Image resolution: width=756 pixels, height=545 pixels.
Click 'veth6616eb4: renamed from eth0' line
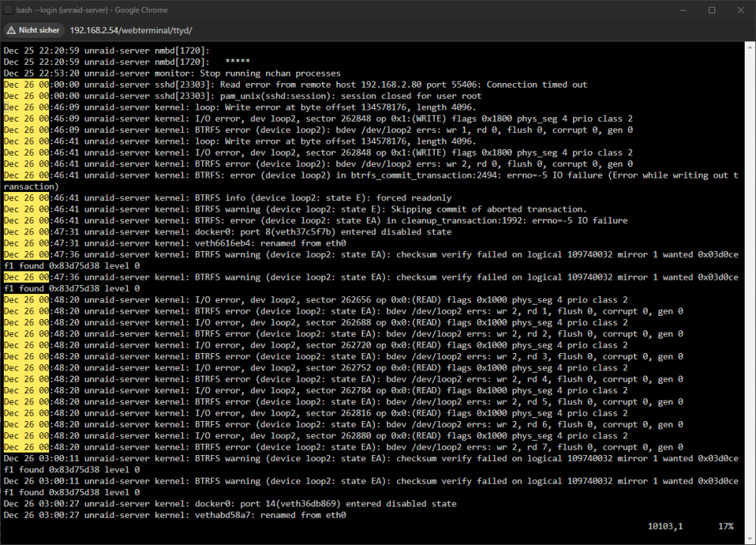pyautogui.click(x=175, y=243)
